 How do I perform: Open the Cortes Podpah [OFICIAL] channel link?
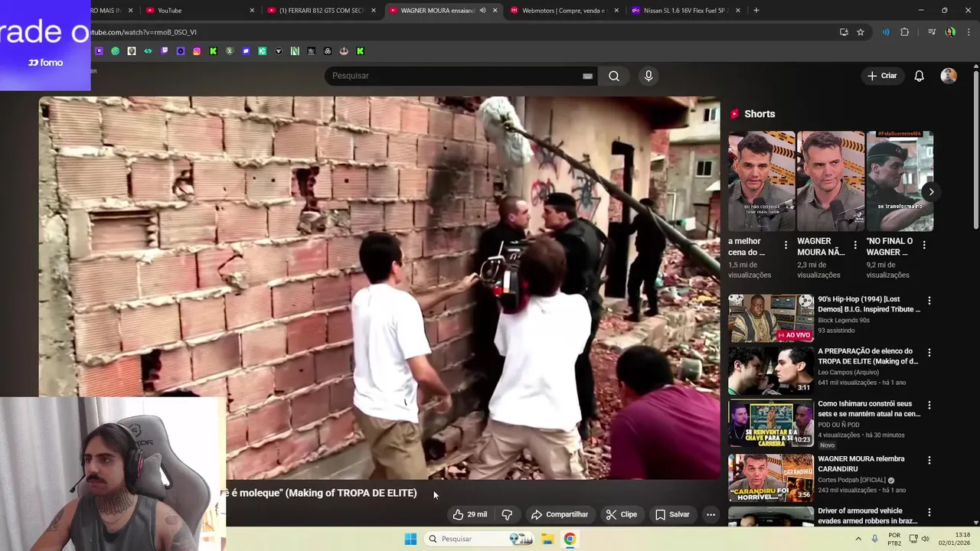coord(851,480)
